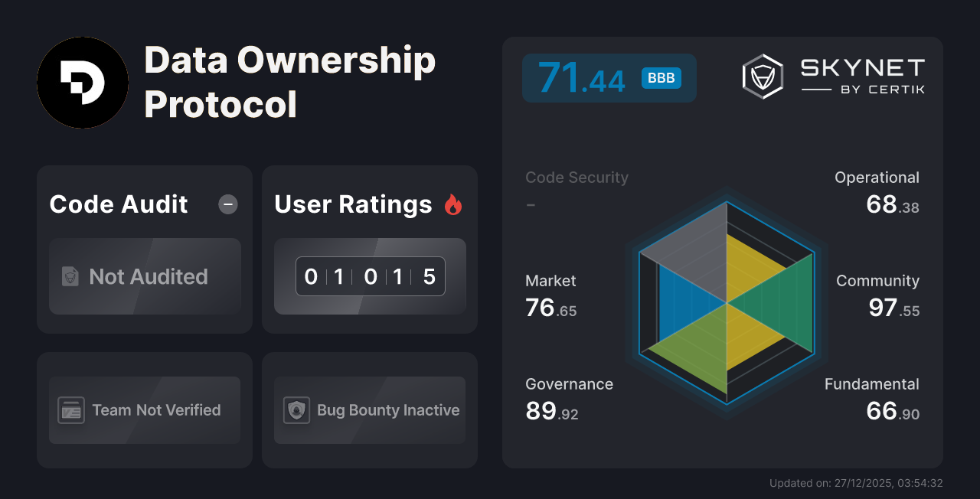Select the hexagonal radar chart

click(x=726, y=302)
